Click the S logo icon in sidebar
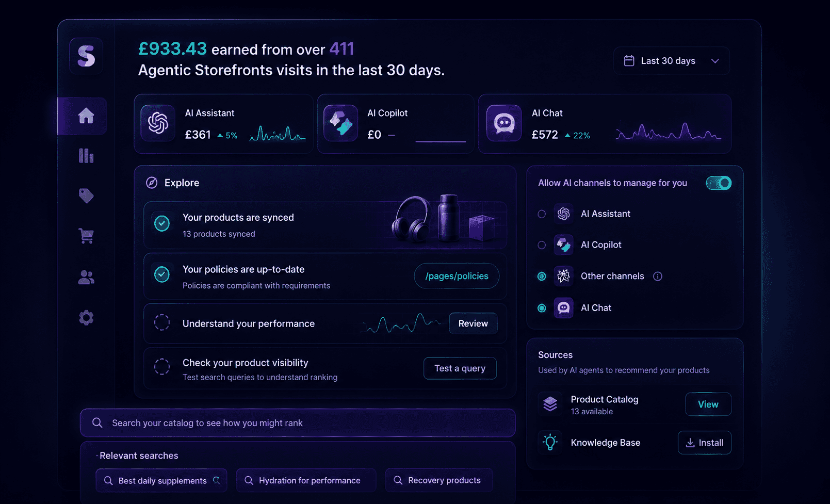Viewport: 830px width, 504px height. click(x=86, y=56)
